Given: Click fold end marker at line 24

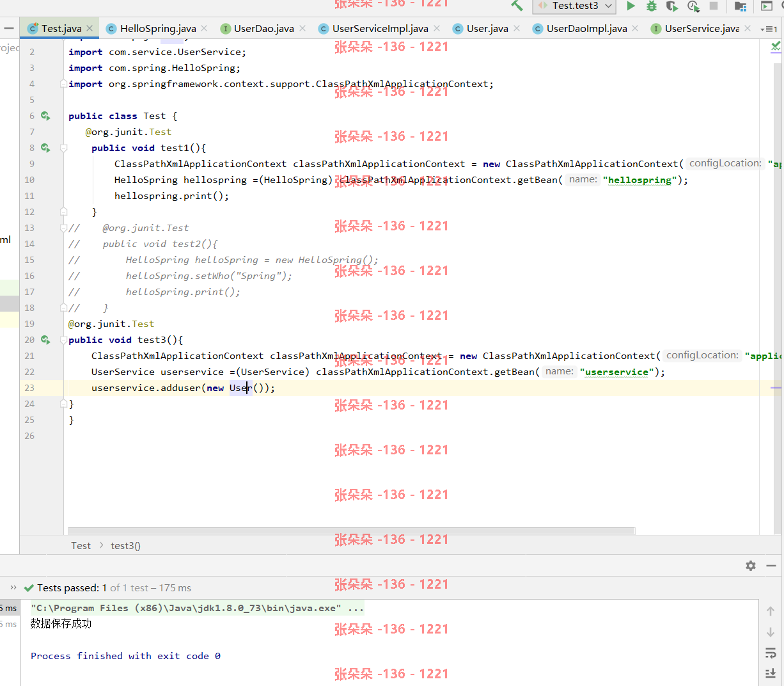Looking at the screenshot, I should pyautogui.click(x=63, y=404).
